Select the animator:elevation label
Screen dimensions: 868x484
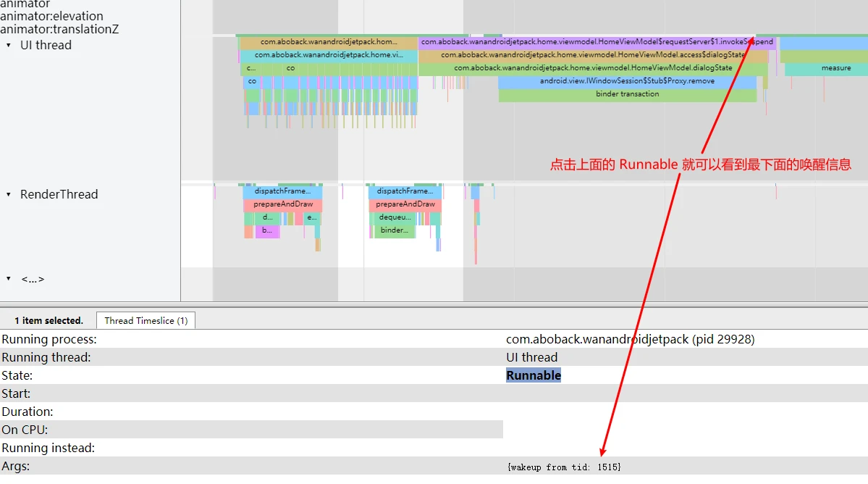pos(51,15)
